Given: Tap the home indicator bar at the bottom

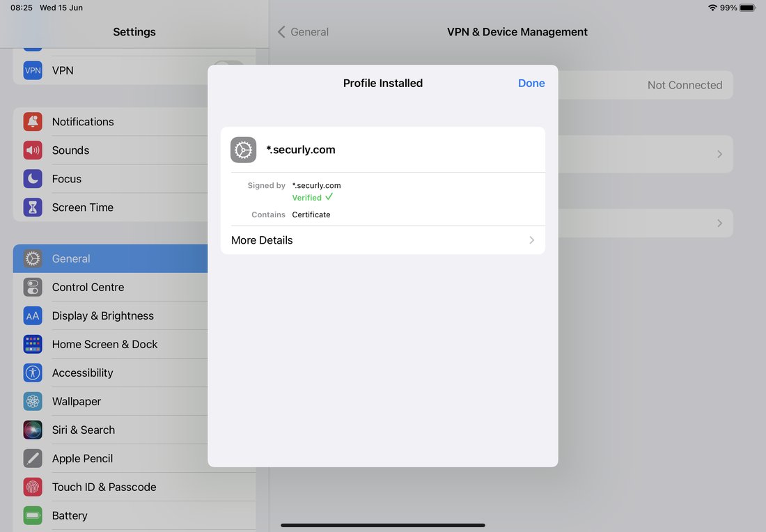Looking at the screenshot, I should click(383, 526).
